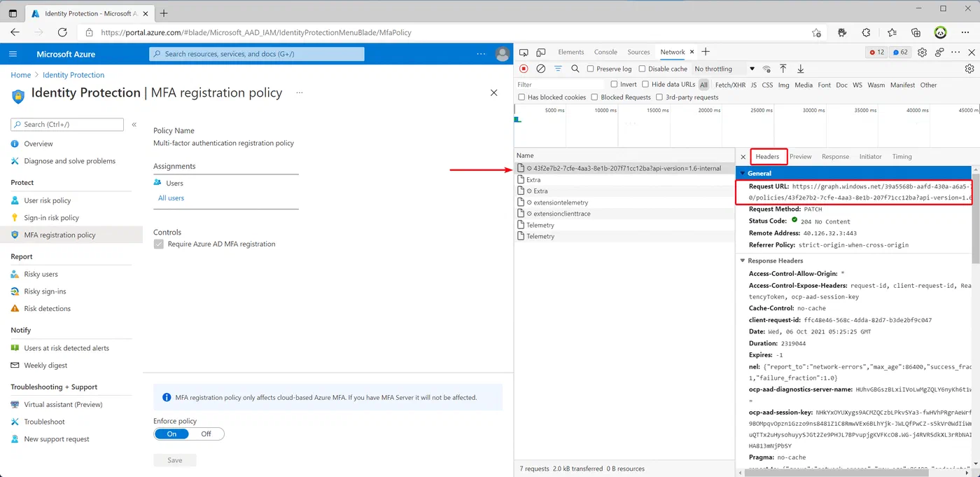Click the blue issues count badge
The width and height of the screenshot is (980, 477).
(900, 53)
